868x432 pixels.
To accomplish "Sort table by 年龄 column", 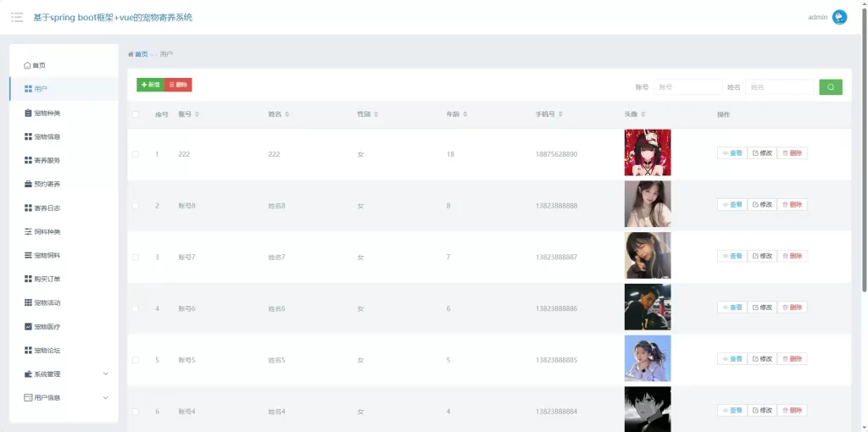I will [456, 114].
